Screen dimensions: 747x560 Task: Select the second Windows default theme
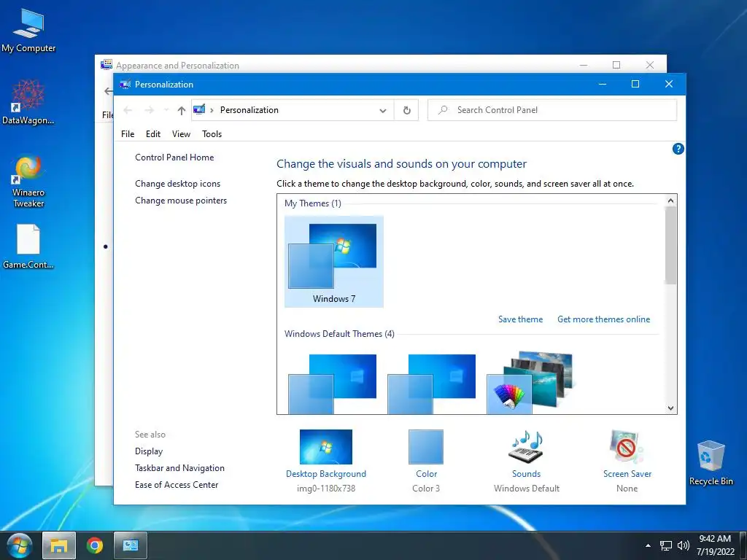pyautogui.click(x=431, y=384)
